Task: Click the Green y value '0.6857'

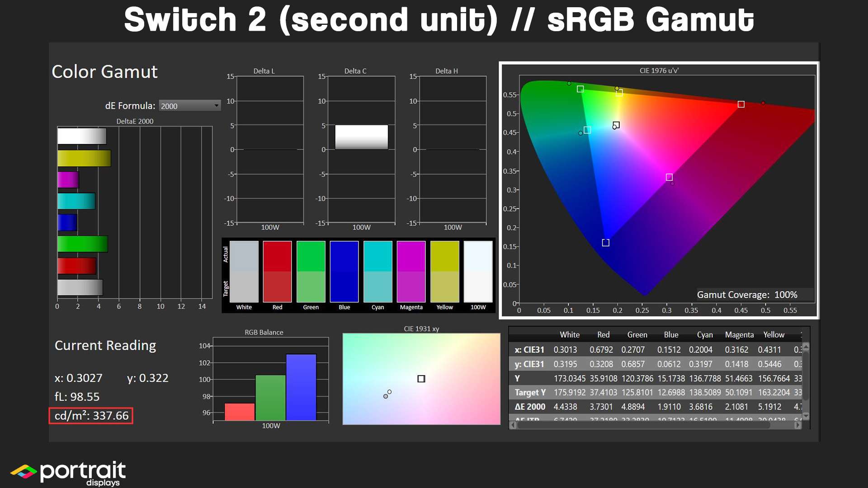Action: coord(633,364)
